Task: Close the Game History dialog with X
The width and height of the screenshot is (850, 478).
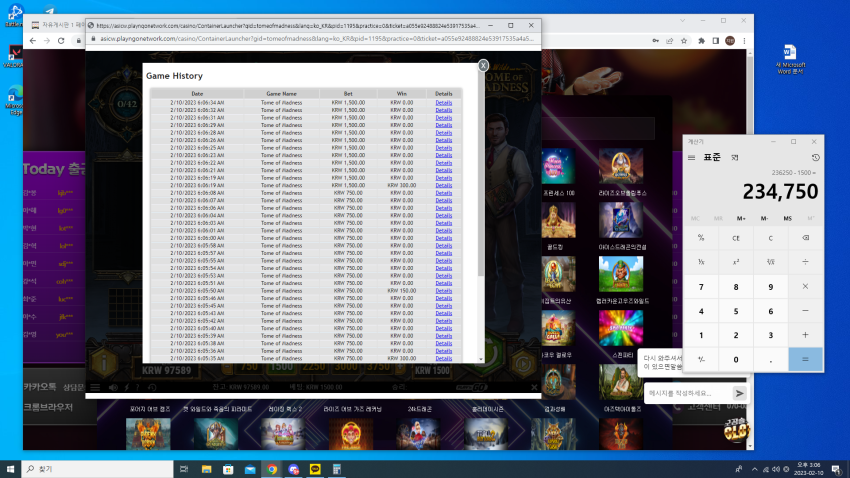Action: click(x=482, y=66)
